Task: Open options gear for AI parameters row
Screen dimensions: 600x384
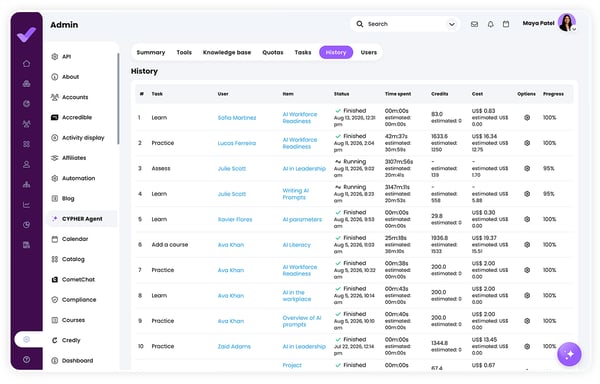Action: [527, 219]
